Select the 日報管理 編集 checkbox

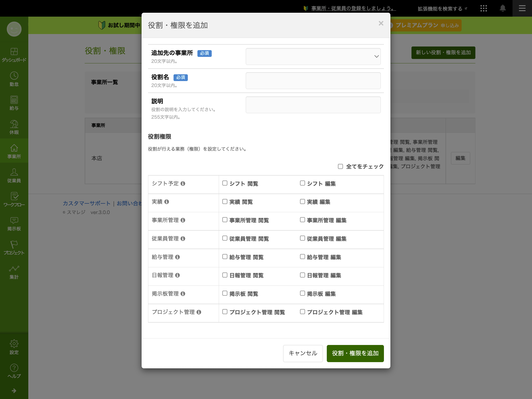click(x=303, y=275)
